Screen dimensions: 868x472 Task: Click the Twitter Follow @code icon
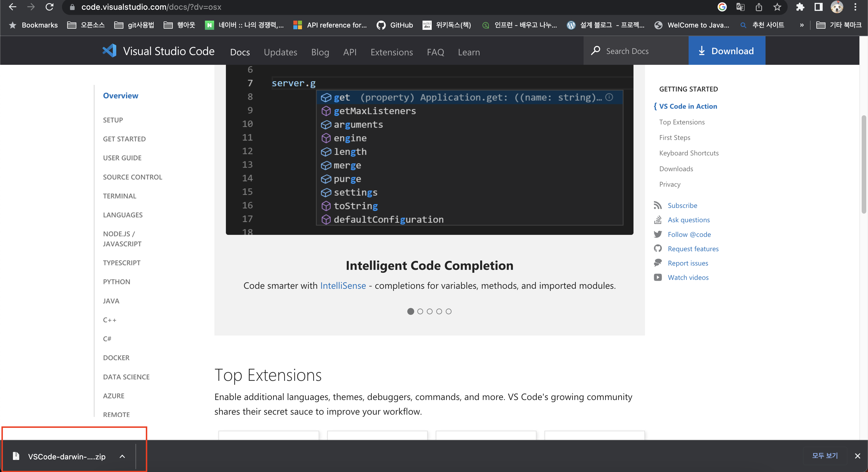[x=657, y=234]
